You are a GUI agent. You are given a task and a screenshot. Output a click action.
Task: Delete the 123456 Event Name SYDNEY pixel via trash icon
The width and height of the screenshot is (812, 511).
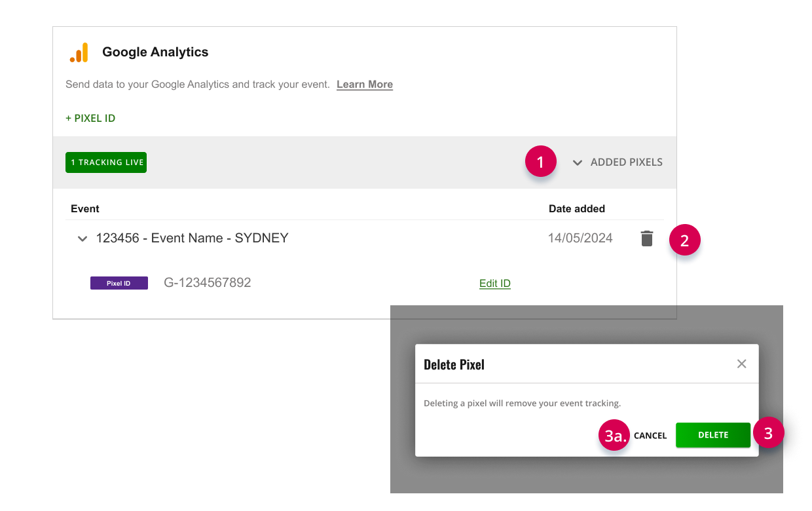[x=647, y=238]
